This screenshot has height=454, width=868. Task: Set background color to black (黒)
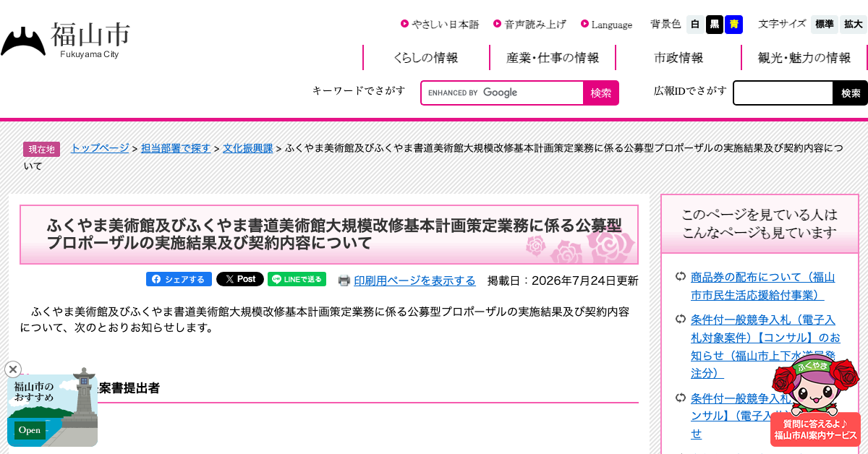715,25
